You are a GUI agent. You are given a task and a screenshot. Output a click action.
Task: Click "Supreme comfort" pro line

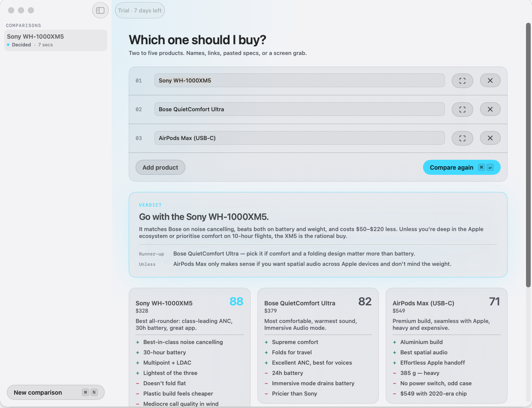[295, 342]
